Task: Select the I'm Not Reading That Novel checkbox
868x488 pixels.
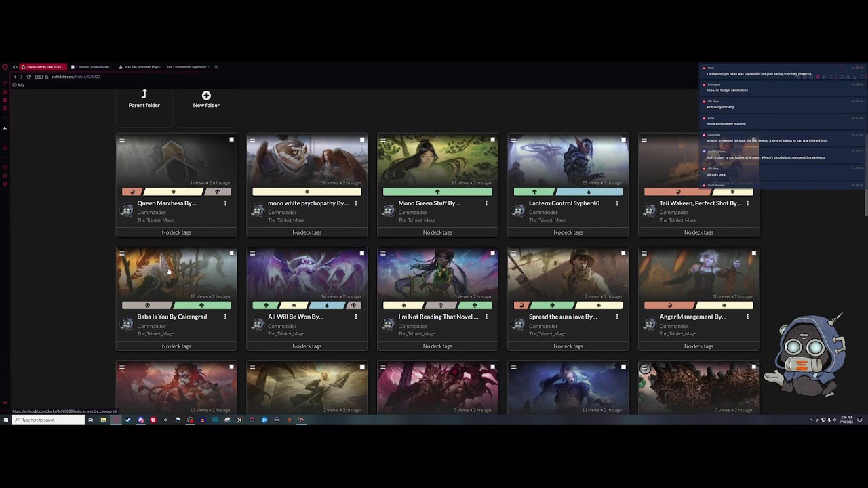Action: click(492, 253)
